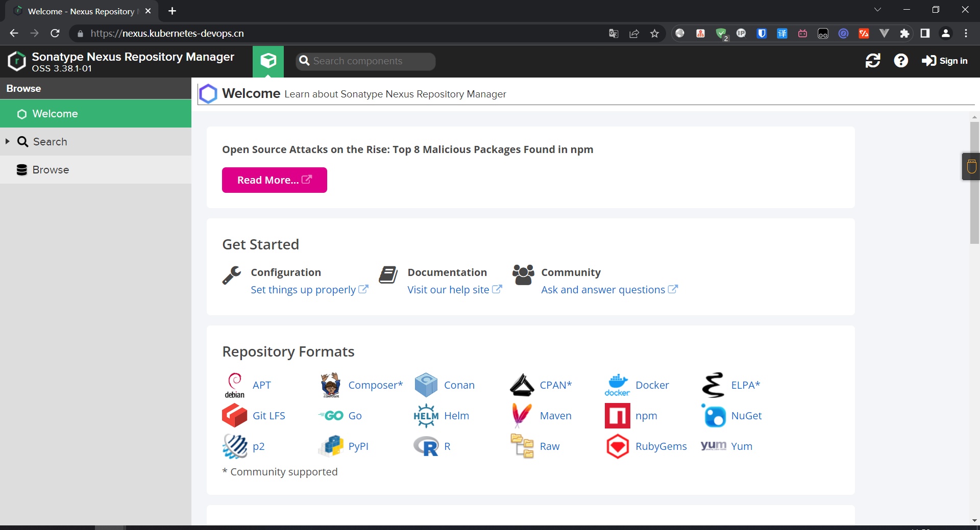
Task: Select Welcome in the Browse sidebar
Action: (x=95, y=114)
